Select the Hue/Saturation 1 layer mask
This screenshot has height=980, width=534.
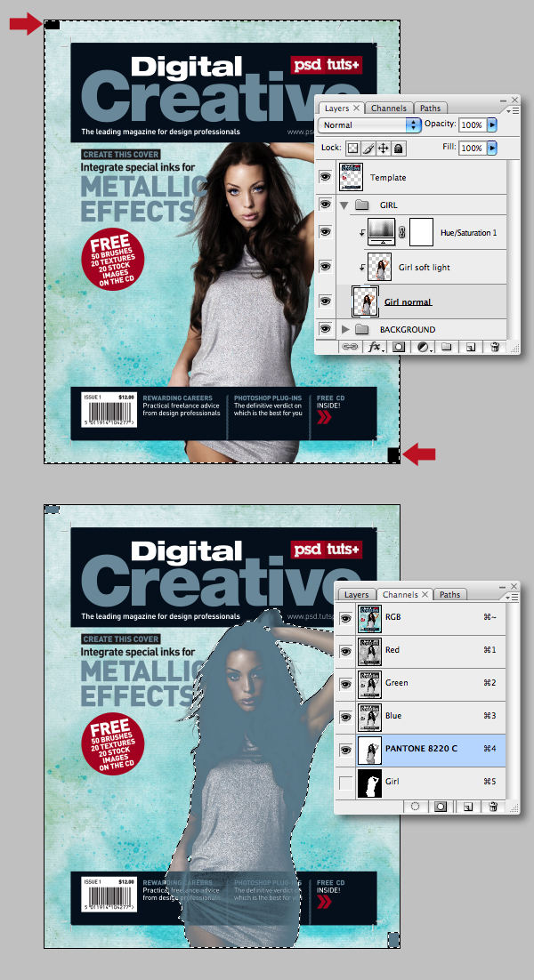pyautogui.click(x=422, y=232)
